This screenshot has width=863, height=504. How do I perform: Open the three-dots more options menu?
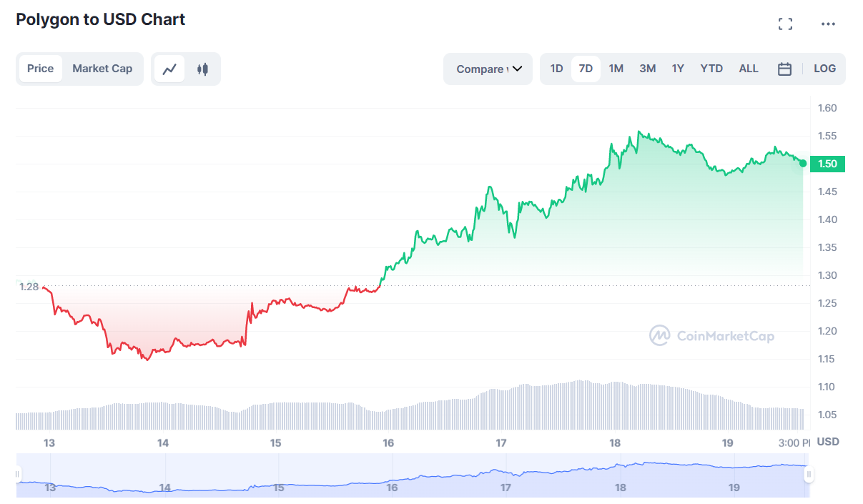[828, 24]
